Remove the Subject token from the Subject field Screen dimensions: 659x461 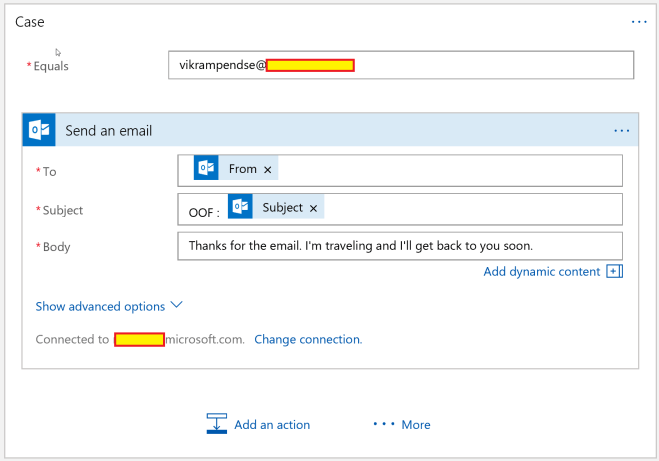point(313,208)
